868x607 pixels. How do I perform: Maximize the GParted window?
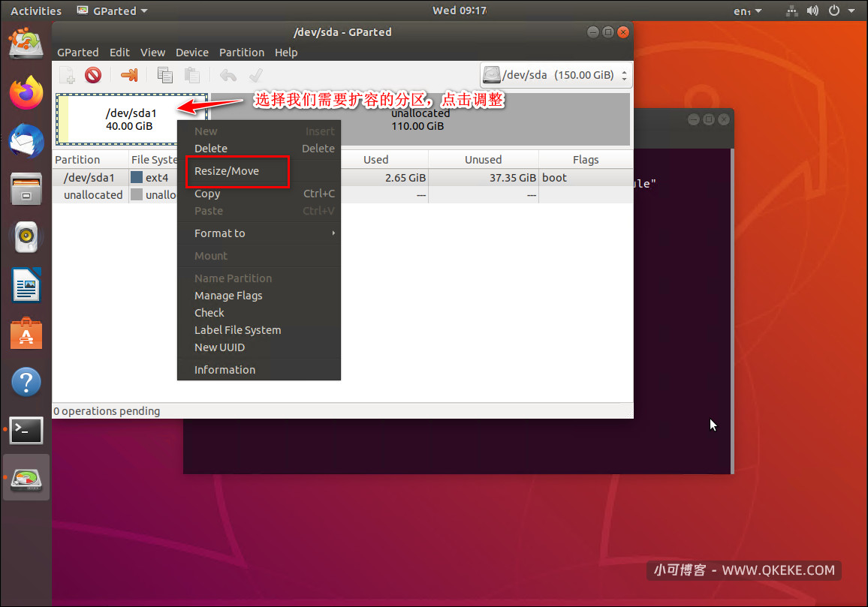(607, 32)
